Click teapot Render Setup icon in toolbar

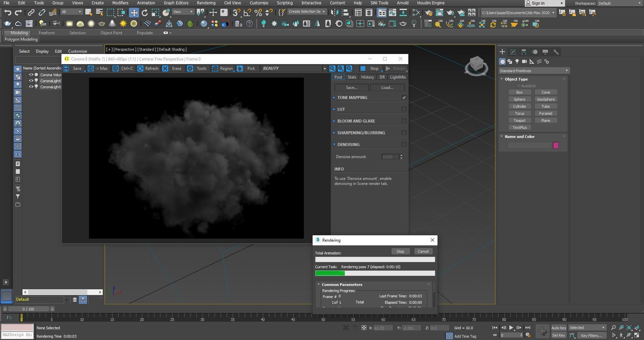(429, 13)
